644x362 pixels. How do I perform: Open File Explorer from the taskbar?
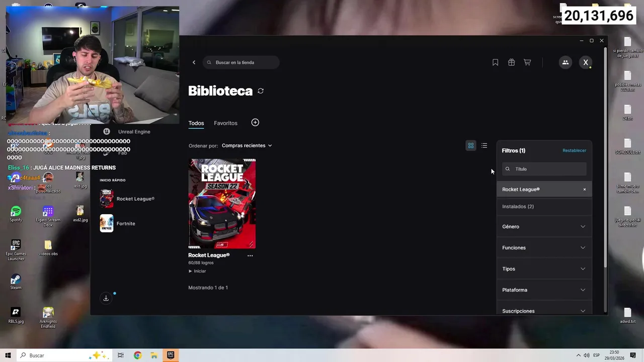154,355
